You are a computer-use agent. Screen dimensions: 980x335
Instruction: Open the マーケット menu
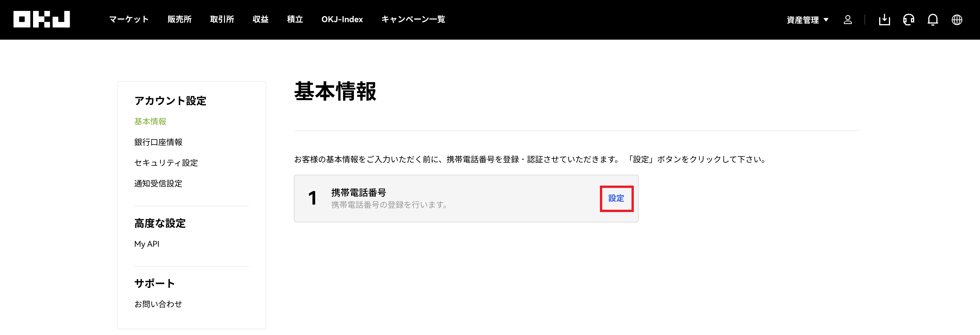point(129,19)
